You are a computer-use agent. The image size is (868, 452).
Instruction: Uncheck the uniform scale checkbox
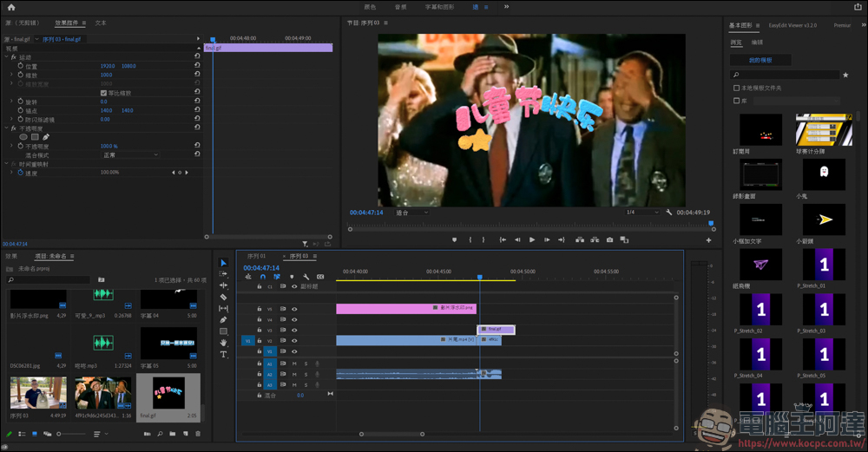point(104,93)
